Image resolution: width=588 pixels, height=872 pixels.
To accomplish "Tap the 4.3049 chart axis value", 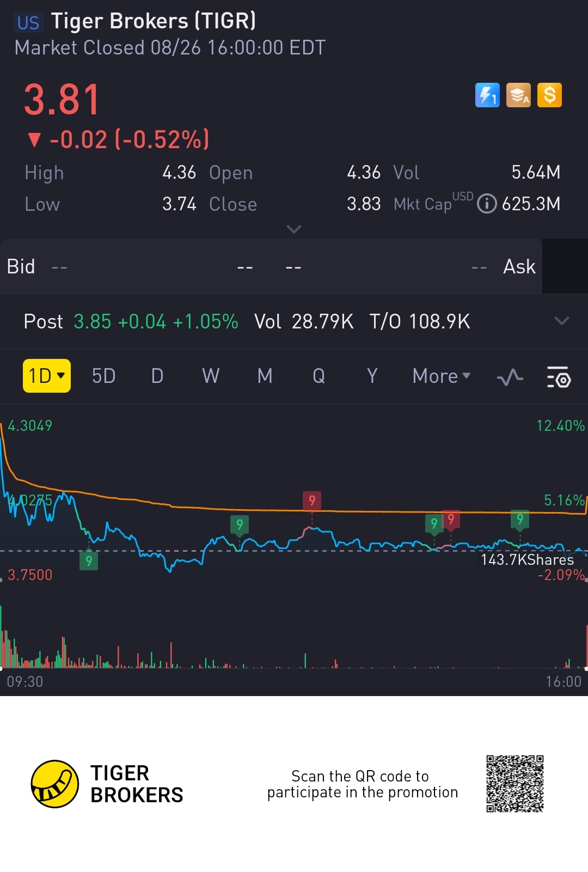I will coord(30,425).
